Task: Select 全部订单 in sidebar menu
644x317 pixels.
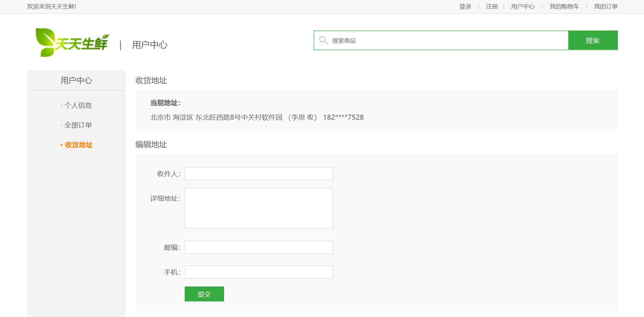Action: [78, 125]
